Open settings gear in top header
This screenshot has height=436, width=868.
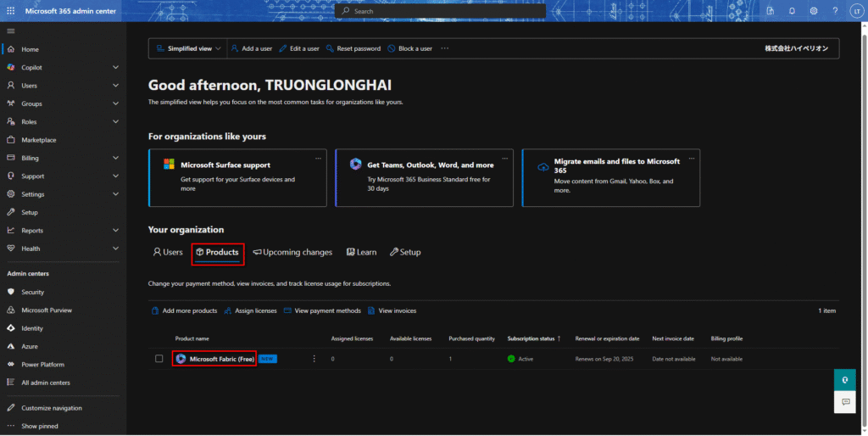coord(814,11)
